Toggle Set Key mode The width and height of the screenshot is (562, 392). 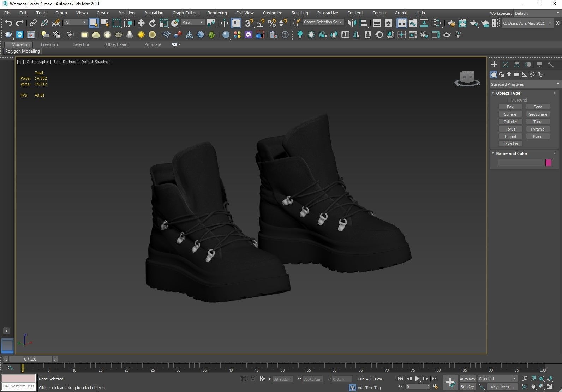pos(467,387)
